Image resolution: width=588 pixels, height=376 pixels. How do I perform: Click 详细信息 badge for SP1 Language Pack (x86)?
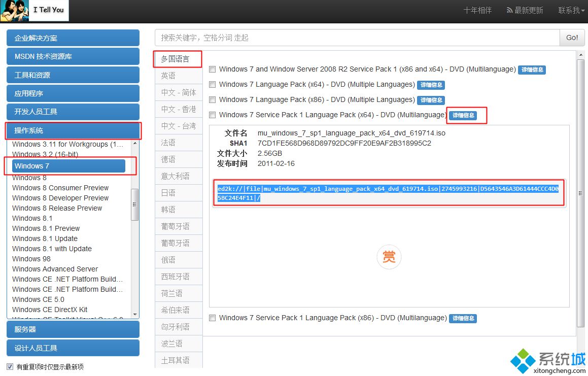tap(463, 319)
